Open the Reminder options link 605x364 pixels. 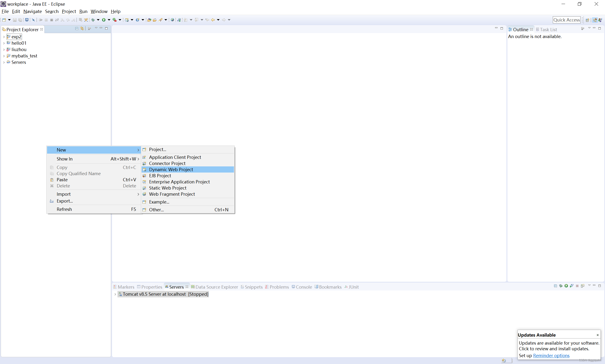click(x=551, y=355)
